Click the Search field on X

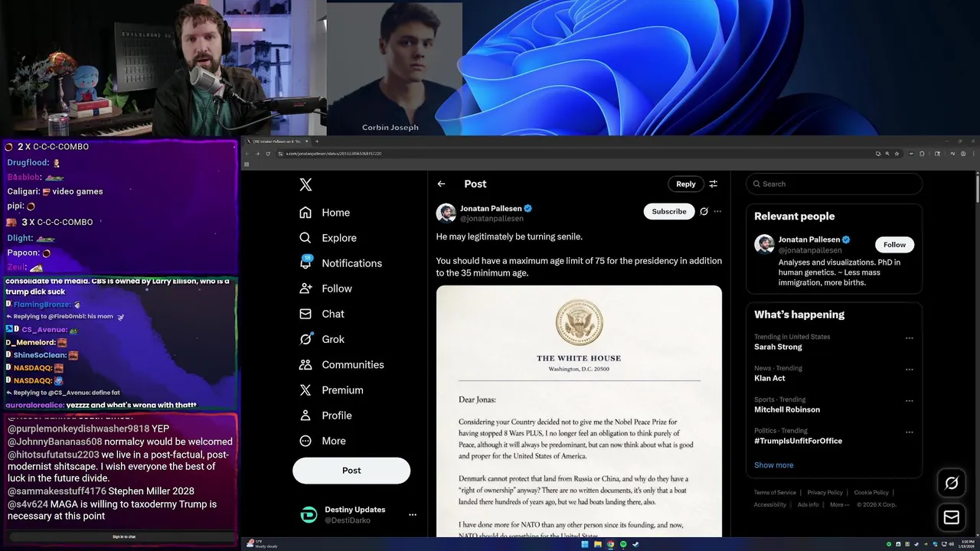[835, 184]
